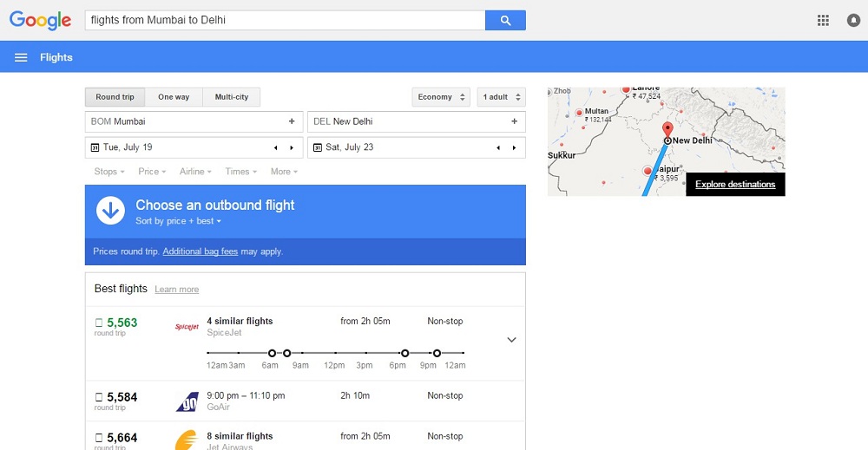Click the blue search magnifier button
The image size is (868, 450).
[505, 21]
